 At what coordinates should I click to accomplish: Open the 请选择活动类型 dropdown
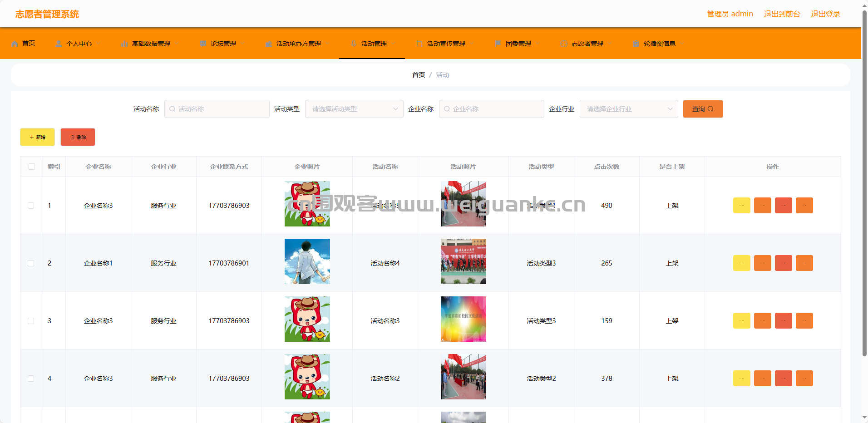tap(354, 109)
